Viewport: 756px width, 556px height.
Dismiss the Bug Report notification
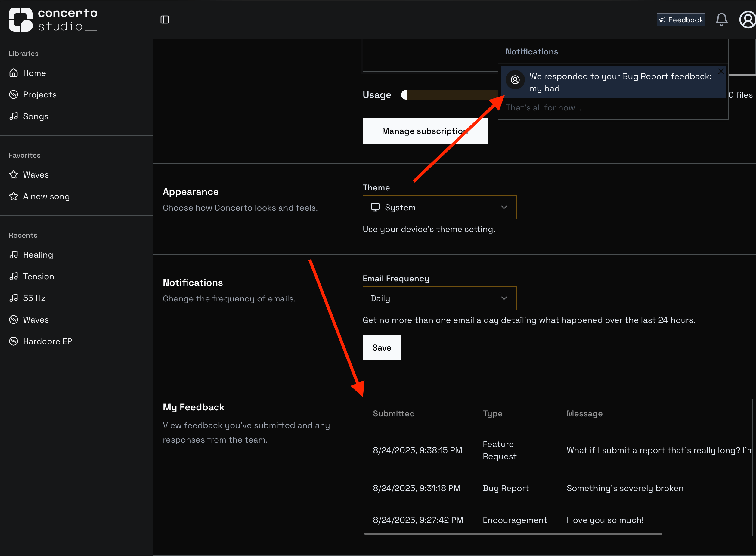point(721,71)
